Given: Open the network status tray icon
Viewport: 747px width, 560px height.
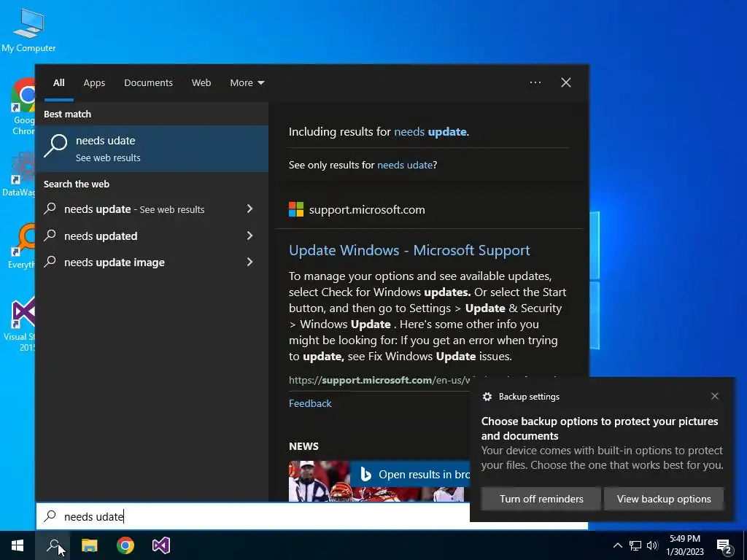Looking at the screenshot, I should tap(635, 545).
